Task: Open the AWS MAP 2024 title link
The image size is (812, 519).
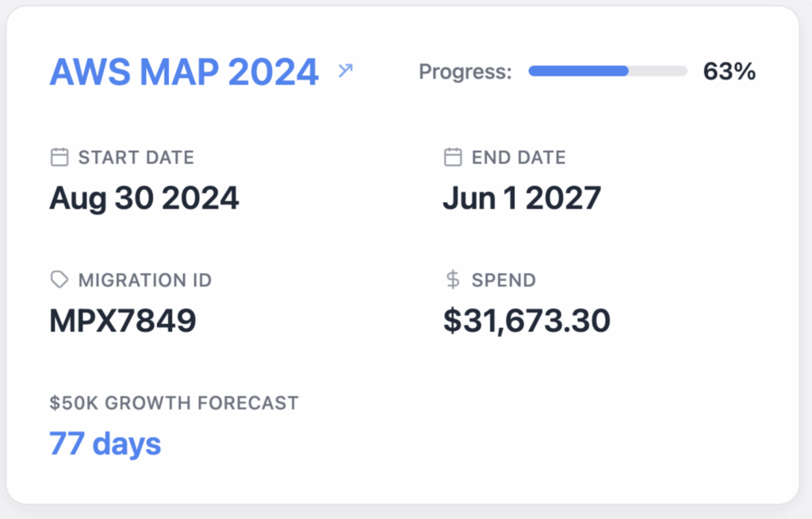Action: click(184, 71)
